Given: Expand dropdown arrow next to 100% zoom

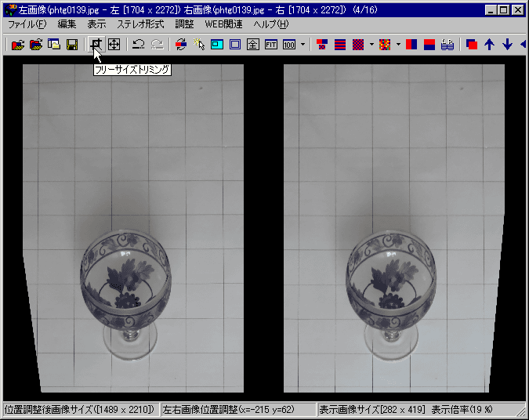Looking at the screenshot, I should tap(303, 45).
